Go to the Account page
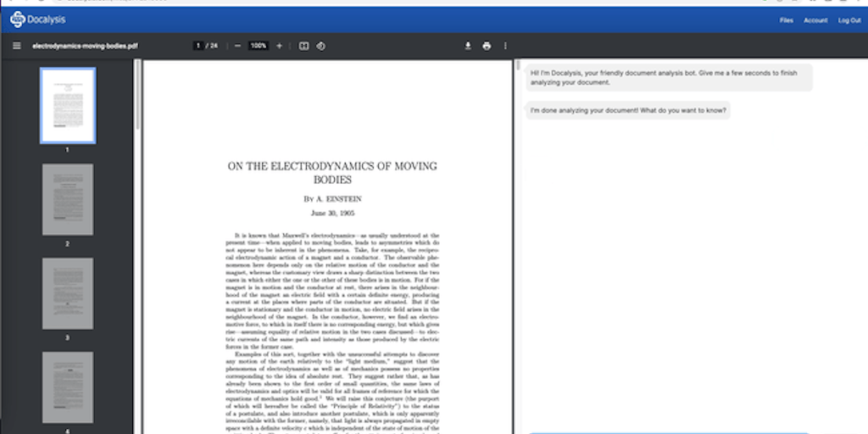The image size is (868, 434). tap(815, 20)
